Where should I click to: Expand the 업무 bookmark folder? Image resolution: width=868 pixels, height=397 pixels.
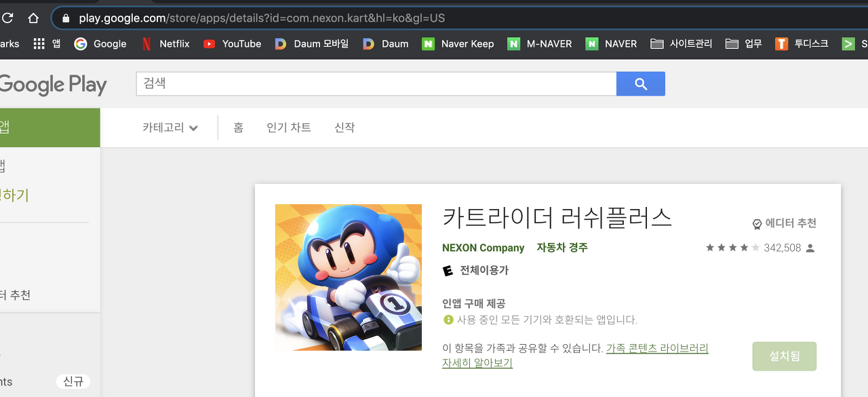click(743, 43)
